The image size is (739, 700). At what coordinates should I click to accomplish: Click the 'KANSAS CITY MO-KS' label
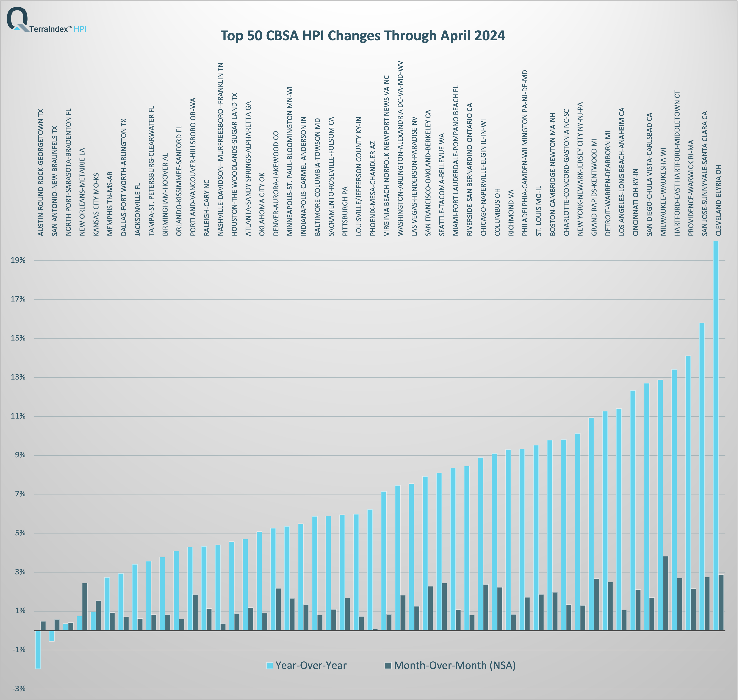click(x=96, y=204)
